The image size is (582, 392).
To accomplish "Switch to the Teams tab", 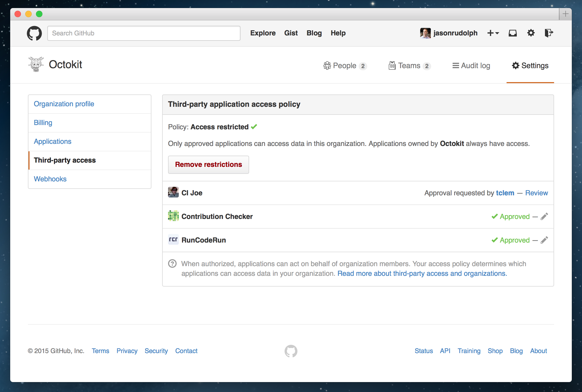I will 409,66.
